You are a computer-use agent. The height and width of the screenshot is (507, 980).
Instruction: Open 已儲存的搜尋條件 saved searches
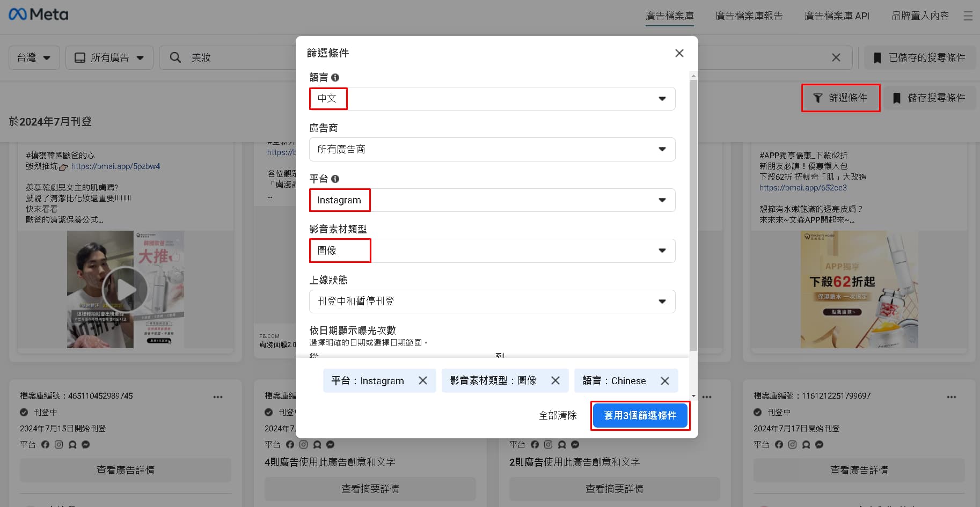point(920,57)
